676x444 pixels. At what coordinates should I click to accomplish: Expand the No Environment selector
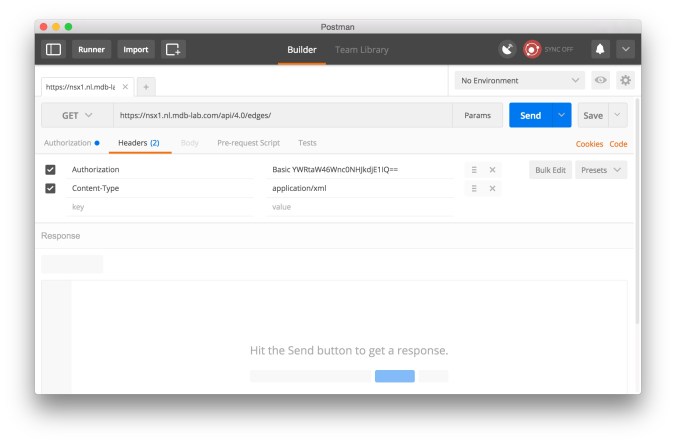(520, 80)
